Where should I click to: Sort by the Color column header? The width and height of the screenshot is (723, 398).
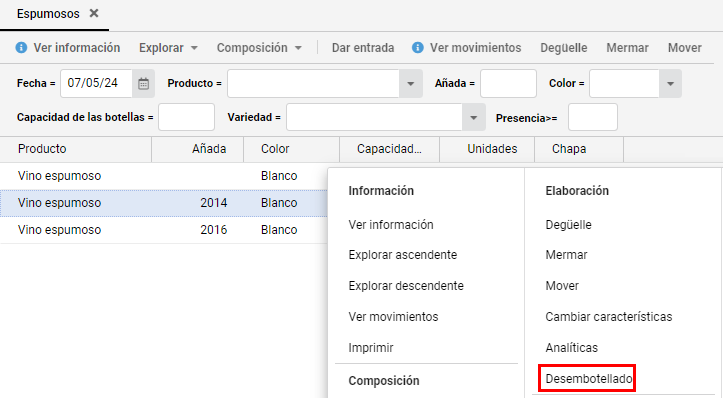[291, 149]
